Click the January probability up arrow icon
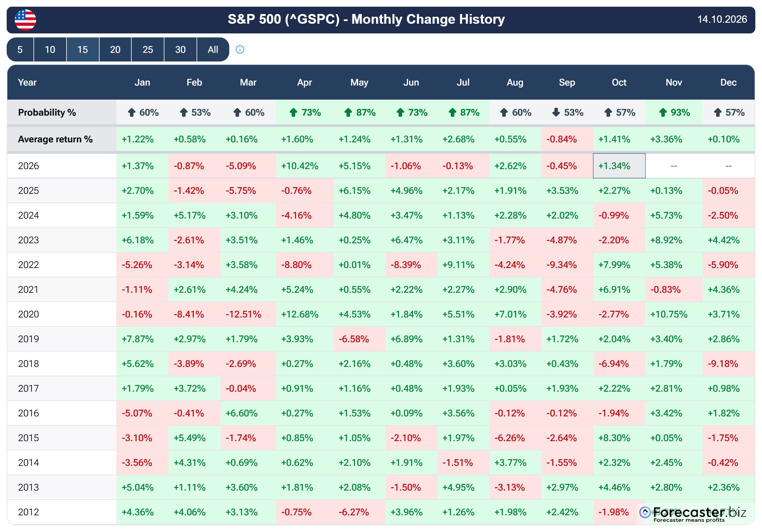This screenshot has width=762, height=532. 132,113
